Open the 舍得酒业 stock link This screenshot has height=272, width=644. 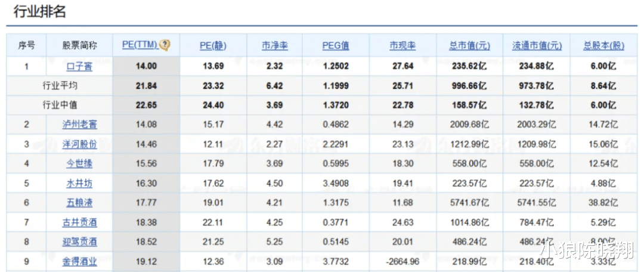pyautogui.click(x=79, y=261)
